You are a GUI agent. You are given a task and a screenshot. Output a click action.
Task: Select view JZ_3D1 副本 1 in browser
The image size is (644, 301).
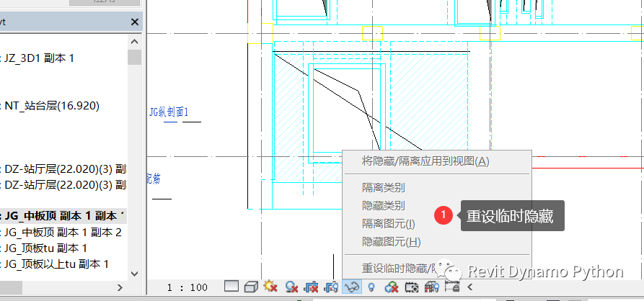click(x=39, y=58)
